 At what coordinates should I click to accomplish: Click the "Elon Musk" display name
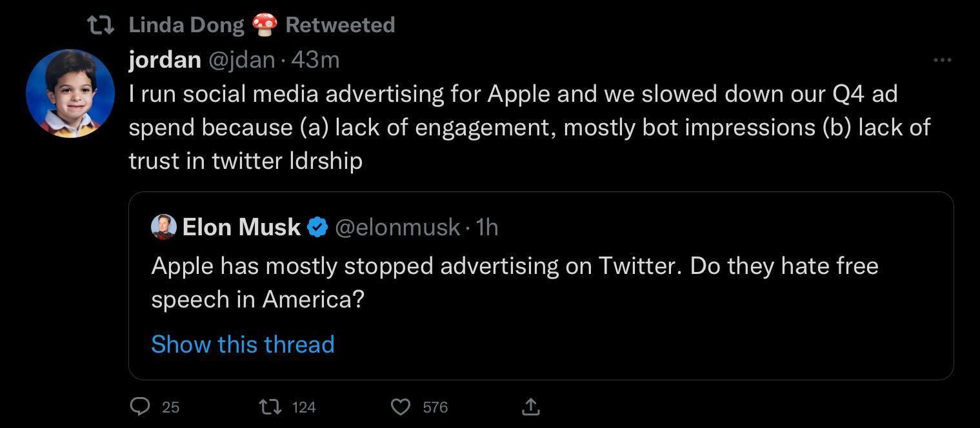click(x=241, y=227)
